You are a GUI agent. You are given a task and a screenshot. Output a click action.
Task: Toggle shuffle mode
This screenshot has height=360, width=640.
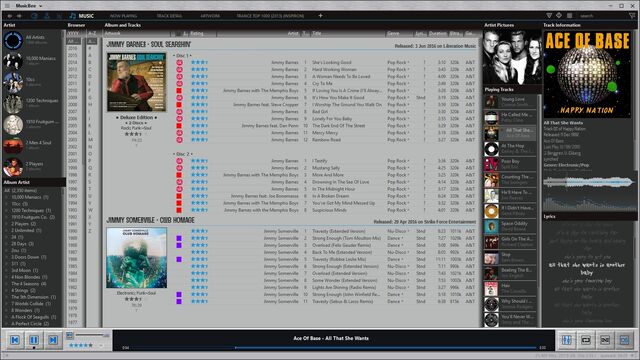click(x=605, y=340)
